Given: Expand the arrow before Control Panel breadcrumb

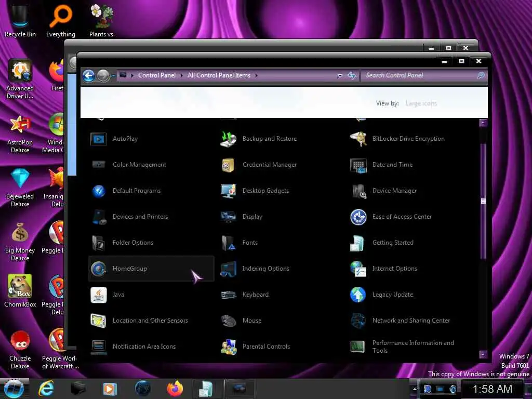Looking at the screenshot, I should [x=132, y=75].
